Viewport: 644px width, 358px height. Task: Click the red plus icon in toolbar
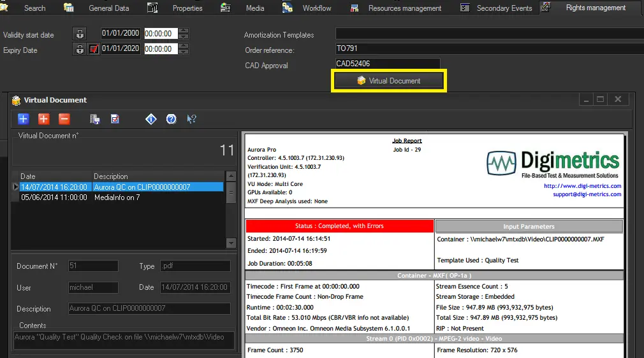[43, 118]
